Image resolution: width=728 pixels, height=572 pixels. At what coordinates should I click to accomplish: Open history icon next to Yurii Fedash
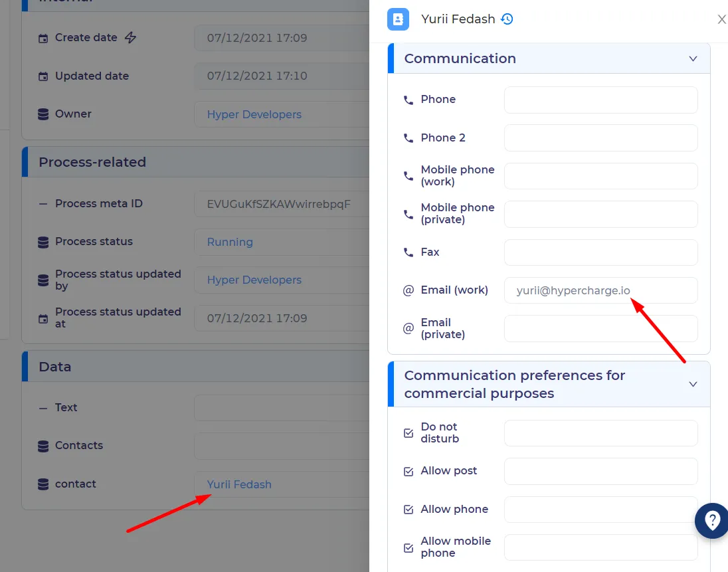(x=507, y=19)
